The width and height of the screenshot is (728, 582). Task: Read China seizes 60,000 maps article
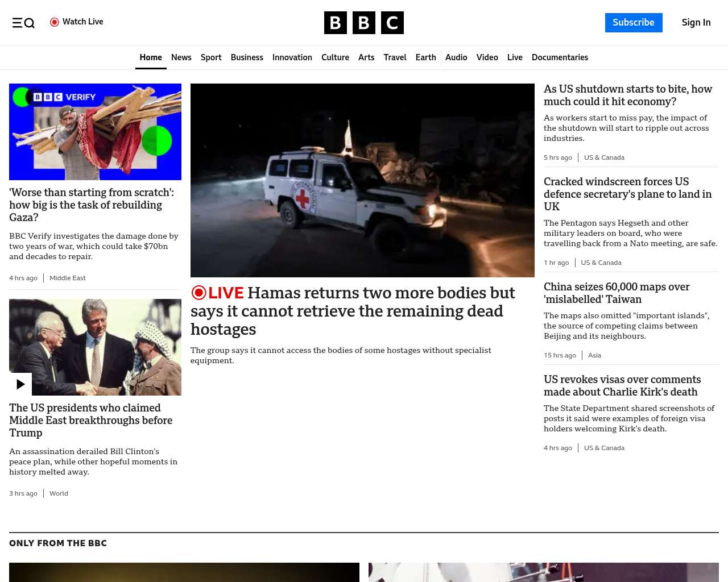(x=617, y=293)
